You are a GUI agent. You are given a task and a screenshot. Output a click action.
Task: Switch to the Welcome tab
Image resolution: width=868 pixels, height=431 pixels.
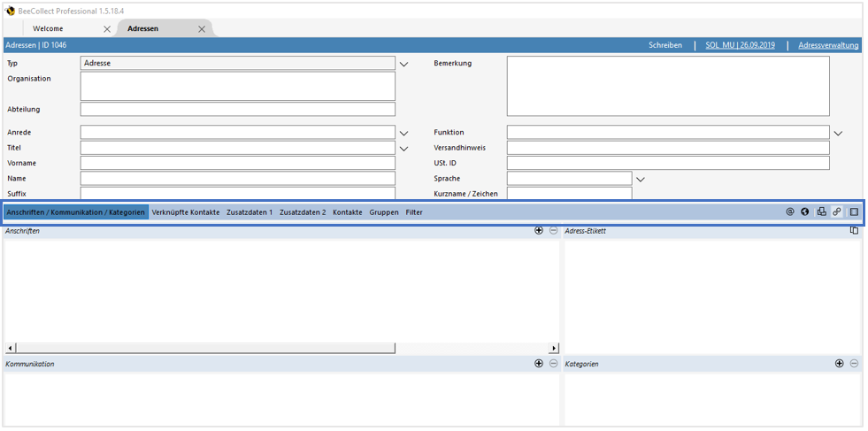tap(48, 28)
